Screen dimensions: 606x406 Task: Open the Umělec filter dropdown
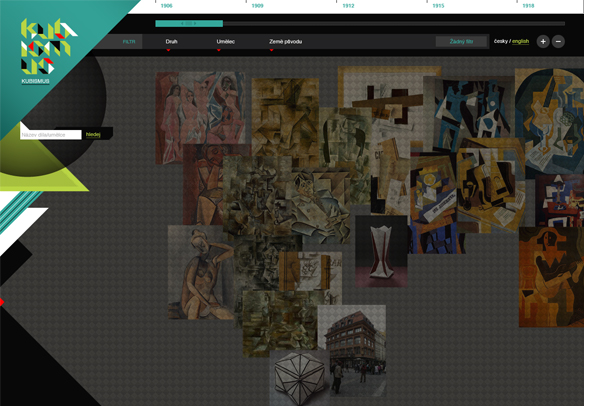(226, 42)
